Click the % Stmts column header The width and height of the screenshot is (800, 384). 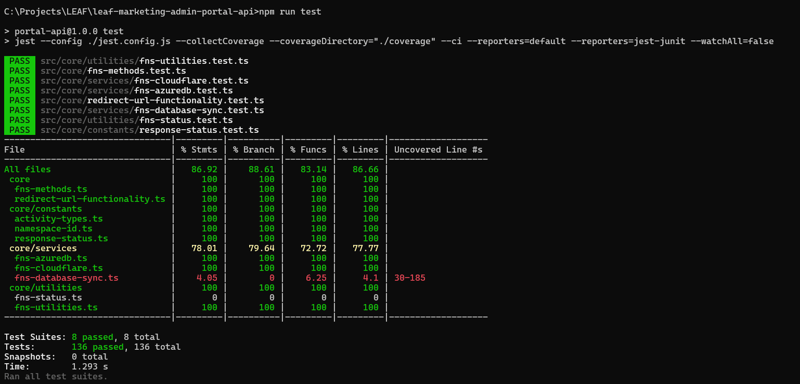[199, 150]
